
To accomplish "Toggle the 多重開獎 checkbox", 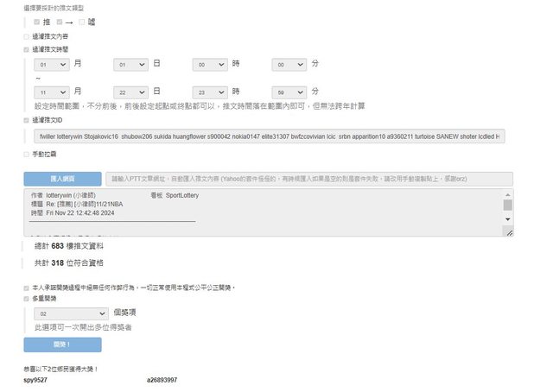I will tap(27, 298).
